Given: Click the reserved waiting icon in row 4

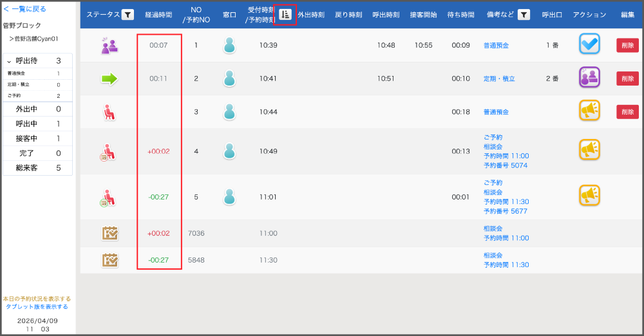Looking at the screenshot, I should pos(108,152).
